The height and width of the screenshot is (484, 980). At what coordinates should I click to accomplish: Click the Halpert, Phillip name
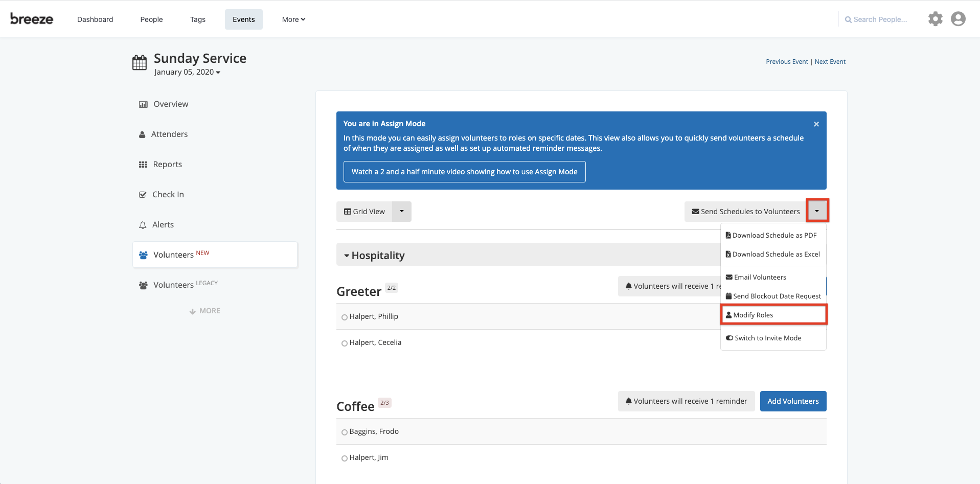coord(374,316)
